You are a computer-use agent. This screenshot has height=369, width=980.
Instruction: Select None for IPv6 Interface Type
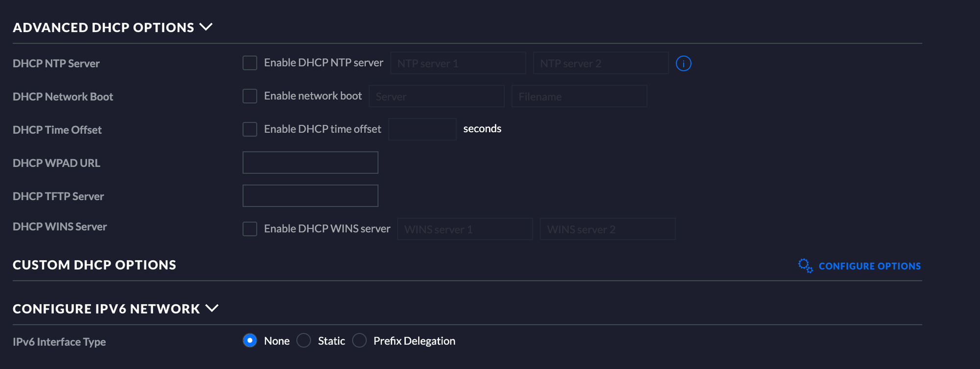pyautogui.click(x=250, y=341)
